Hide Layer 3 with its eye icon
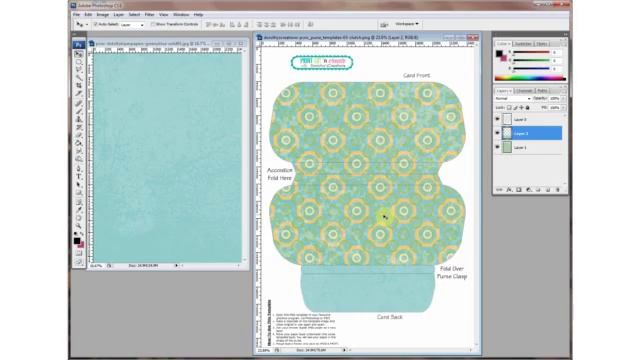The width and height of the screenshot is (640, 360). (498, 119)
